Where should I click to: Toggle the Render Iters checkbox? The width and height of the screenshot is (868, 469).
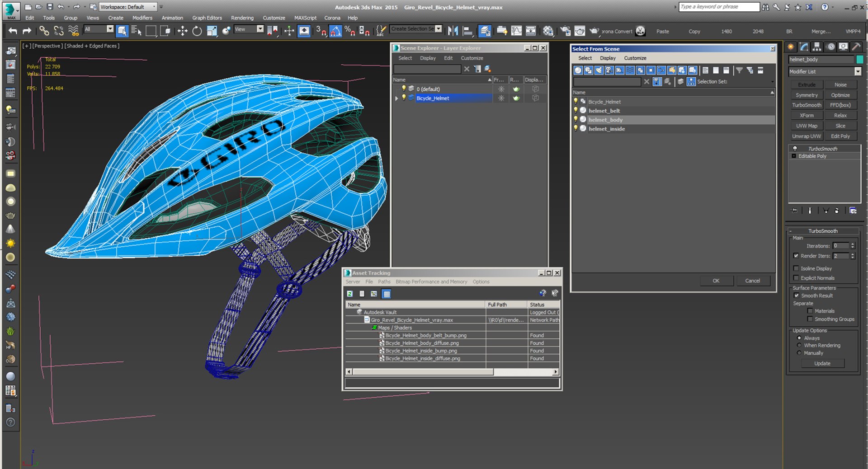tap(796, 256)
